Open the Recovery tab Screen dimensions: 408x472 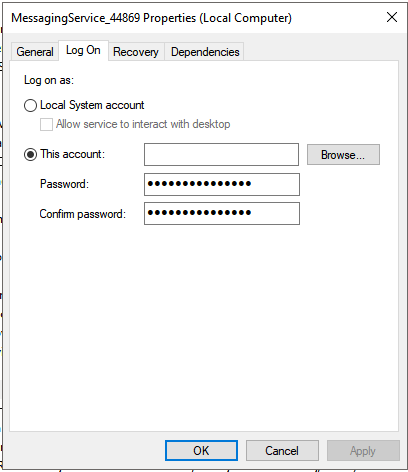point(136,52)
